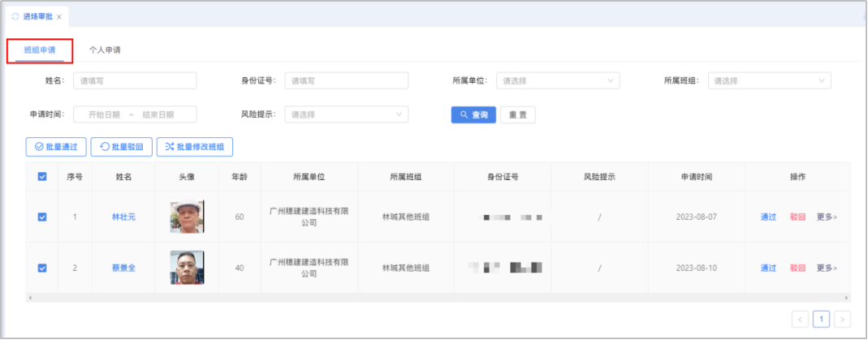Open 林社元's avatar photo

click(x=187, y=217)
